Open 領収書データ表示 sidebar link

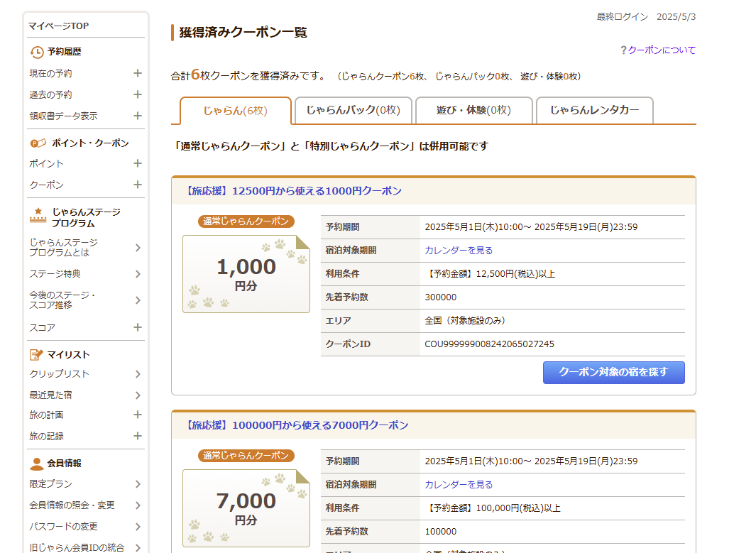point(64,116)
